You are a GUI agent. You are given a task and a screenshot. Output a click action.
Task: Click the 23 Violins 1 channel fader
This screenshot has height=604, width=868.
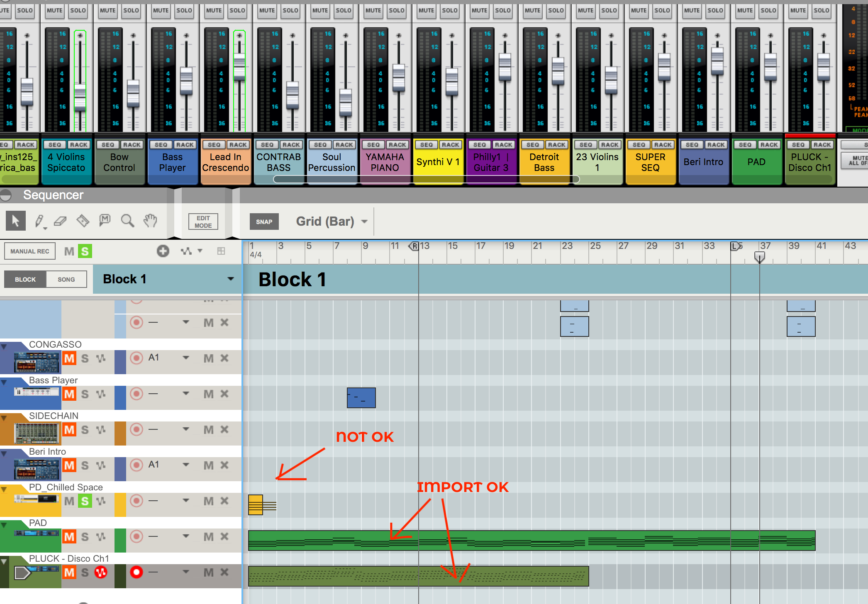pyautogui.click(x=611, y=80)
